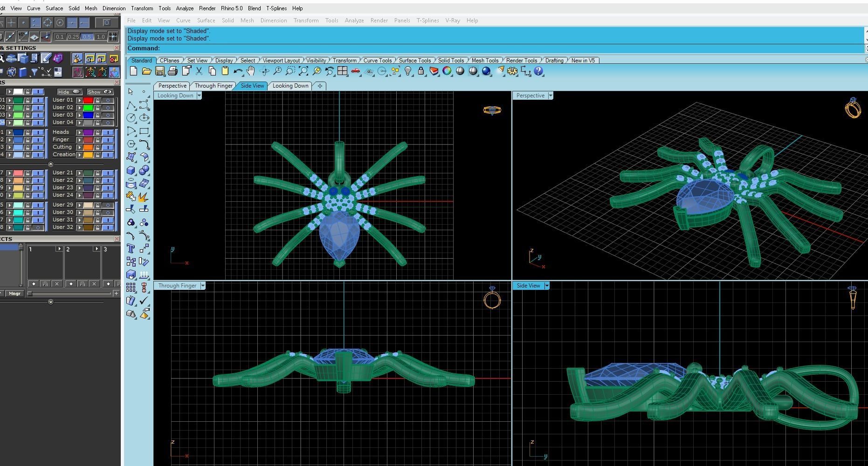Open the Curve Tools toolbar tab
The height and width of the screenshot is (466, 868).
coord(377,61)
